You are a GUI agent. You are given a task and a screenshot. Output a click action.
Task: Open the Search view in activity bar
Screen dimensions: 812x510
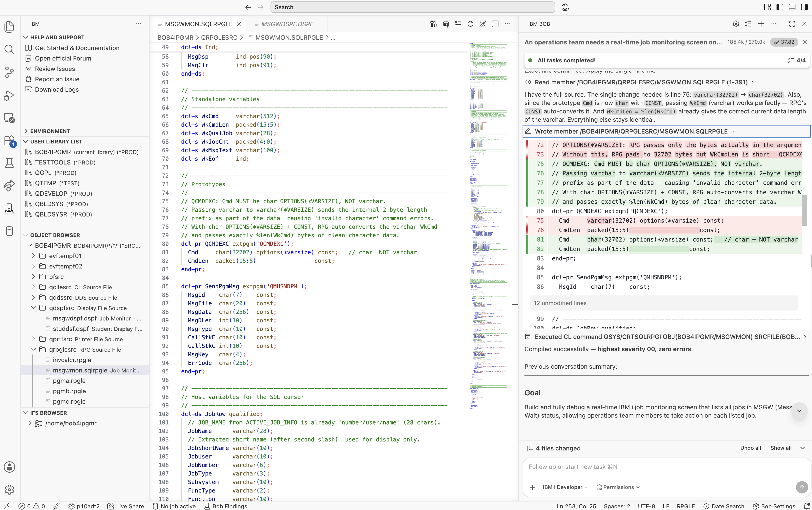(9, 50)
